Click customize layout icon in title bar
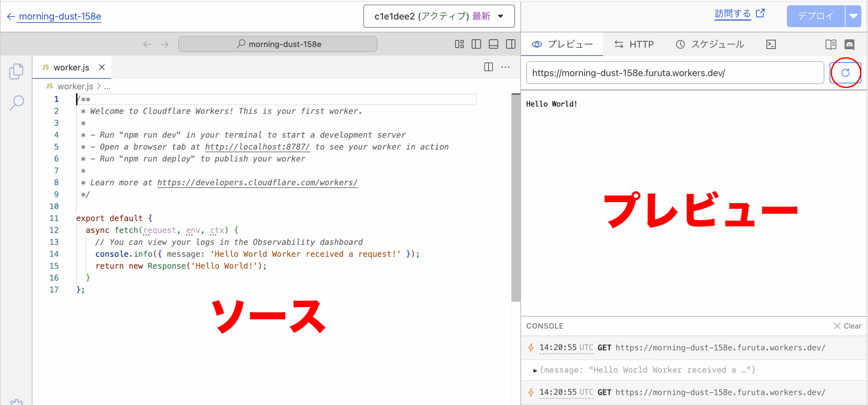 pyautogui.click(x=459, y=44)
